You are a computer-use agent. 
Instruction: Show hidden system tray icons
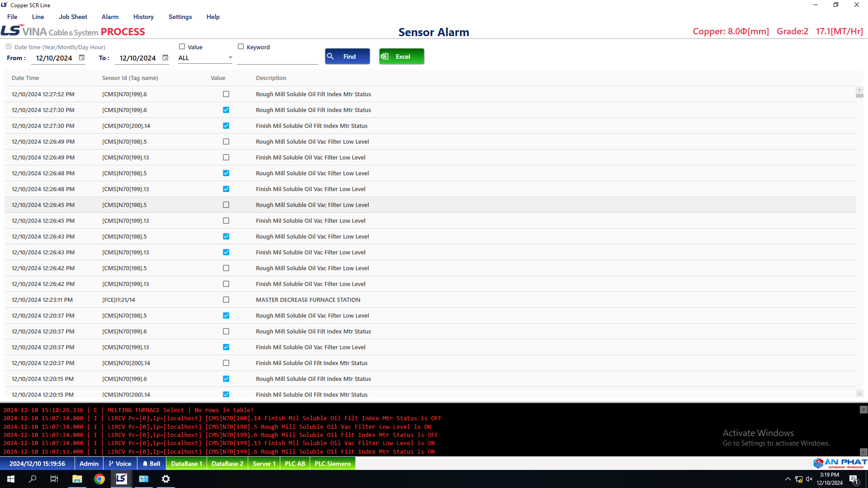coord(788,479)
